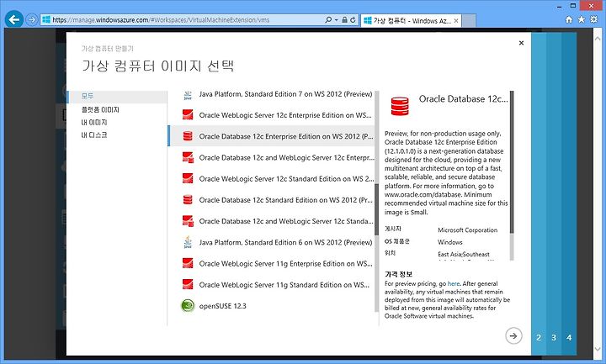Click the search magnifier icon in address bar

[328, 19]
